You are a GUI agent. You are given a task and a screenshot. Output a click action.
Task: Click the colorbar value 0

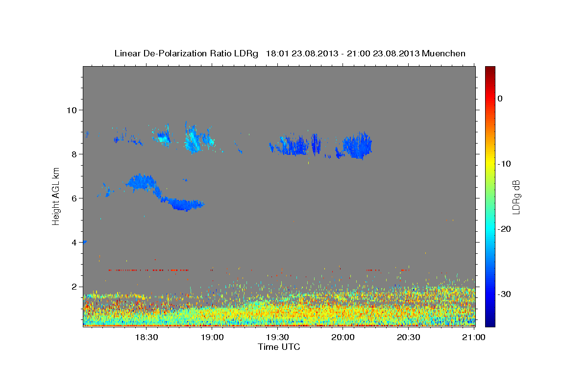(500, 98)
